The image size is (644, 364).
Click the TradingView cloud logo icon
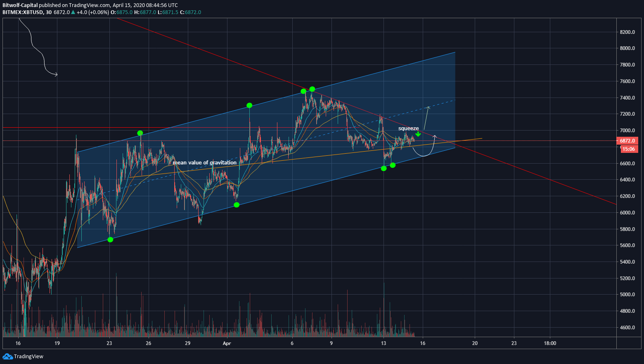pyautogui.click(x=7, y=356)
